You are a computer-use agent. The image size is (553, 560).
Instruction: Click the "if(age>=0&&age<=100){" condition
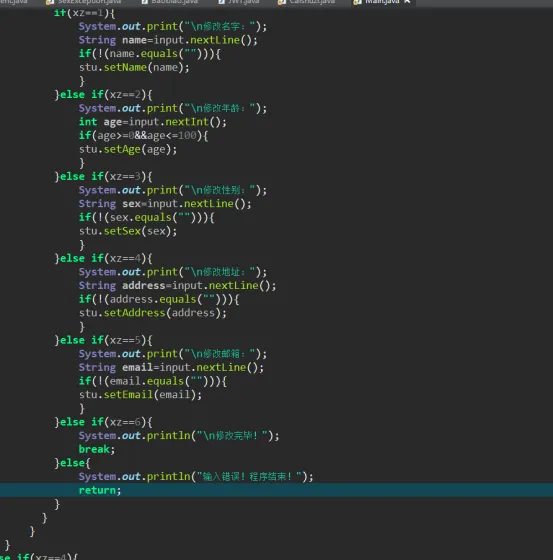(143, 135)
